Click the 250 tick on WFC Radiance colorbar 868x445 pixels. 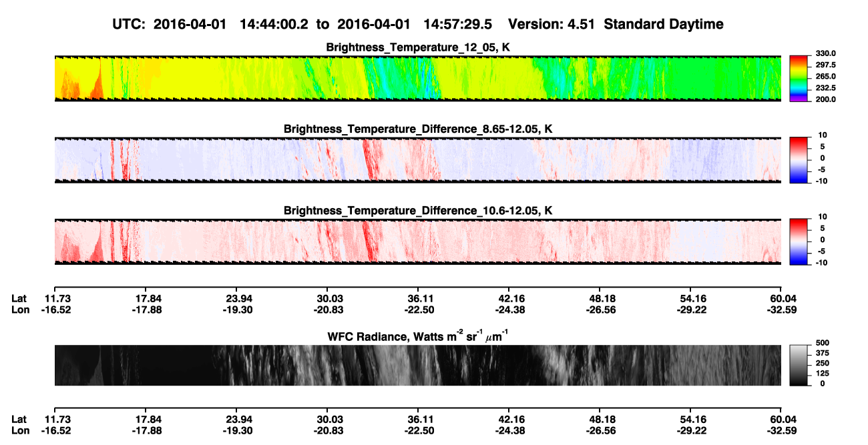(x=823, y=363)
